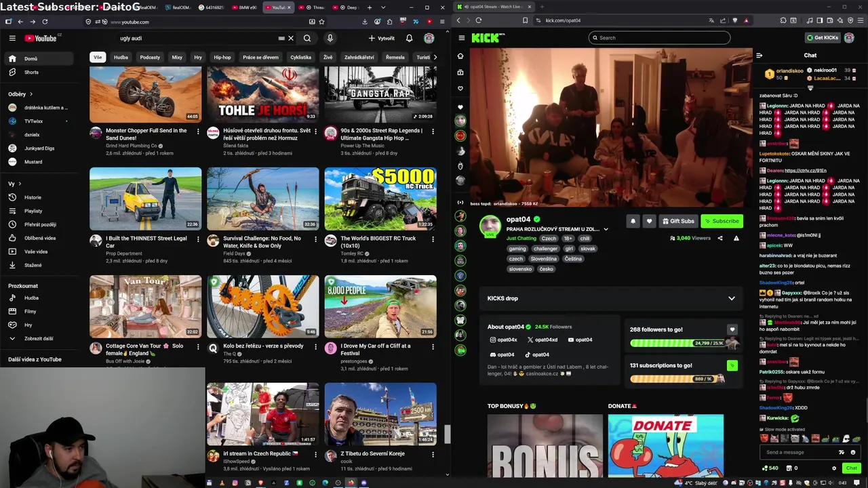Share the opat04 stream
The height and width of the screenshot is (488, 868).
[x=720, y=238]
